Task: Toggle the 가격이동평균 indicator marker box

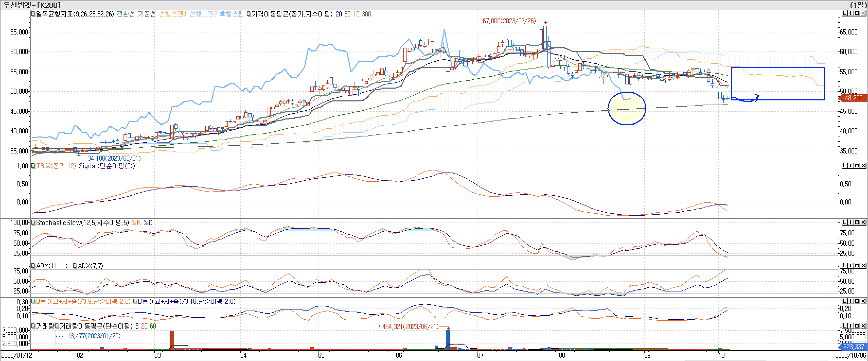Action: click(249, 14)
